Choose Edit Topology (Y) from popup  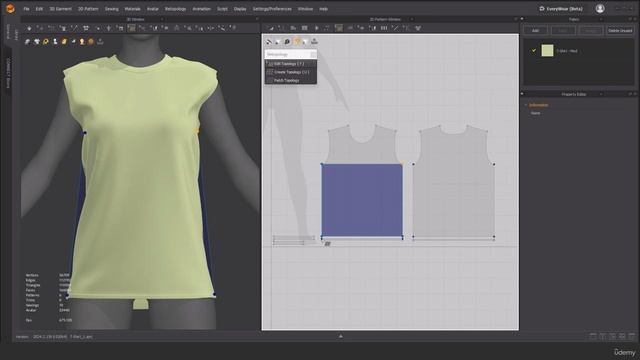point(291,64)
